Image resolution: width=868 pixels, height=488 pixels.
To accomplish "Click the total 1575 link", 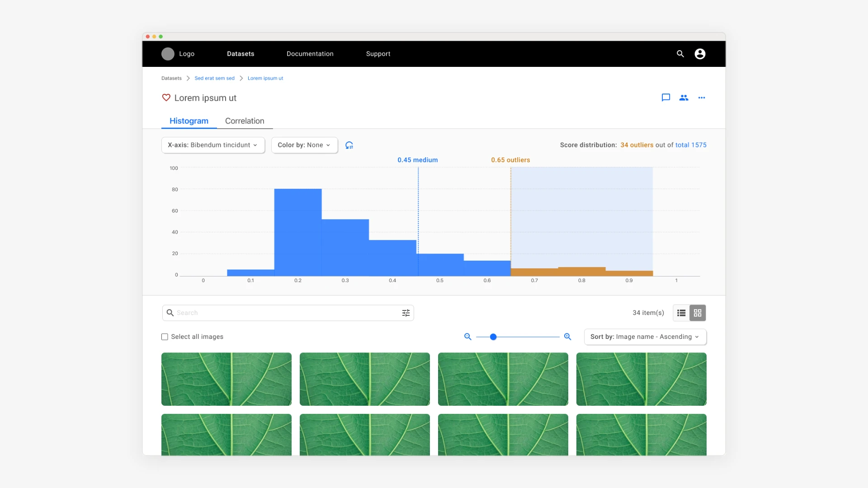I will pos(691,145).
